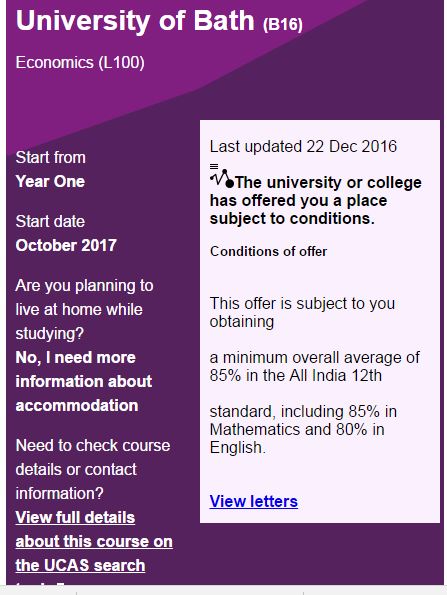Select the Economics (L100) course text
The image size is (447, 595).
coord(80,63)
